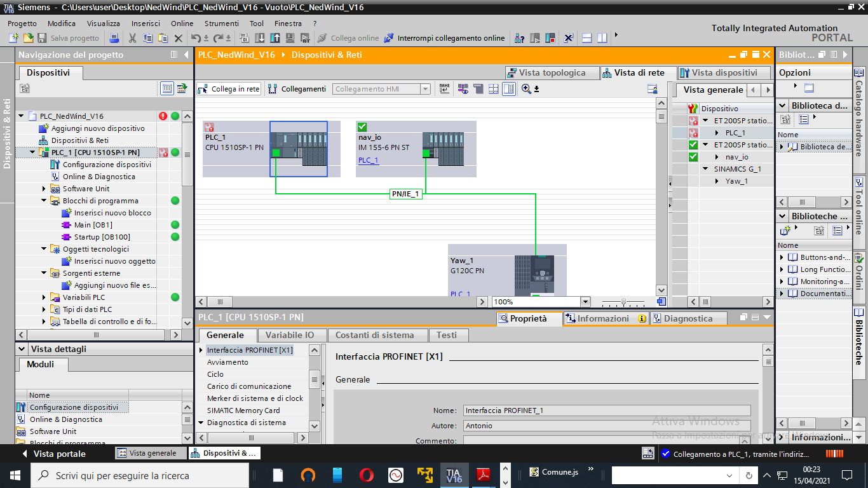This screenshot has width=868, height=488.
Task: Click PLC_1 link under nav_io device
Action: 368,160
